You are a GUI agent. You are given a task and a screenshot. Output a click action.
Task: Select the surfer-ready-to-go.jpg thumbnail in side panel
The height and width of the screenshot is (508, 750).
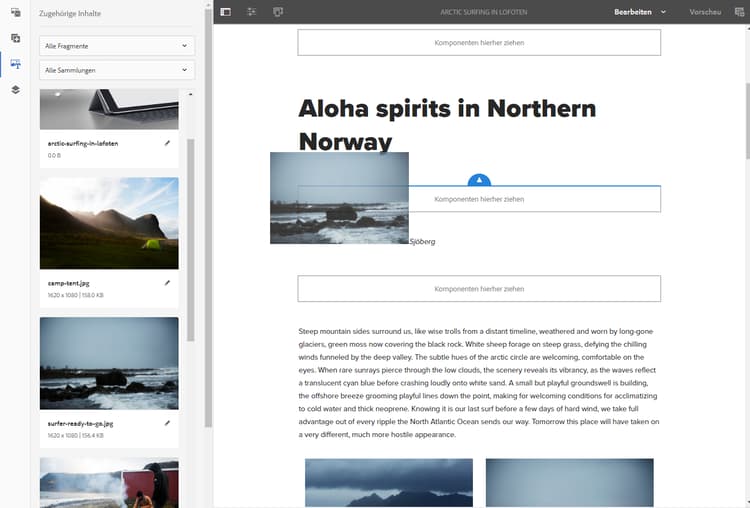(109, 363)
